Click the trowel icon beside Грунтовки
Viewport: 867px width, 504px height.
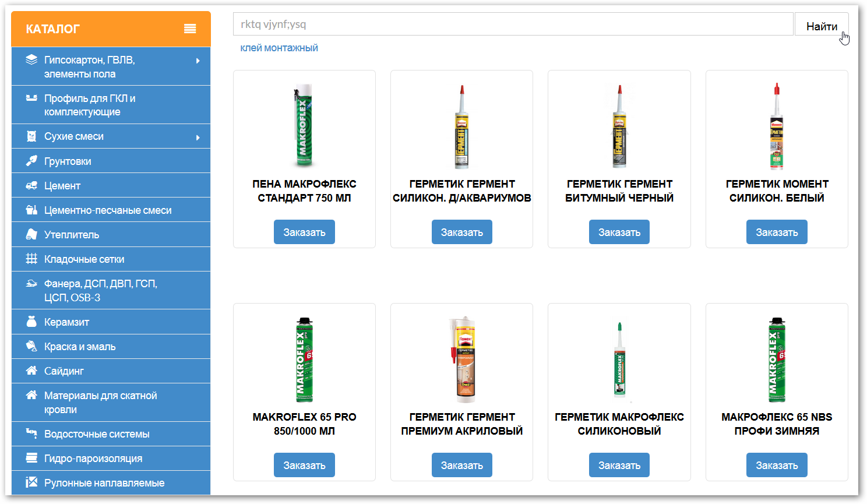pyautogui.click(x=31, y=161)
